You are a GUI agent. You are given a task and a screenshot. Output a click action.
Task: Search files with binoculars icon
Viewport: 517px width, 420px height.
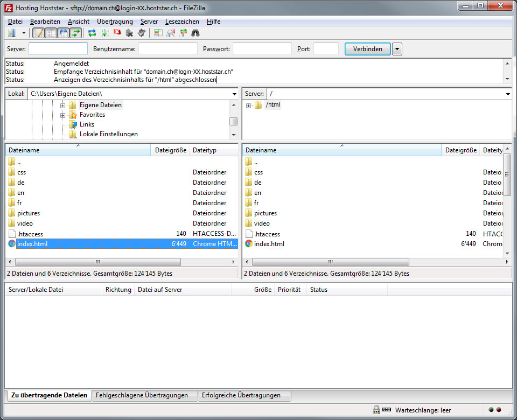click(195, 33)
